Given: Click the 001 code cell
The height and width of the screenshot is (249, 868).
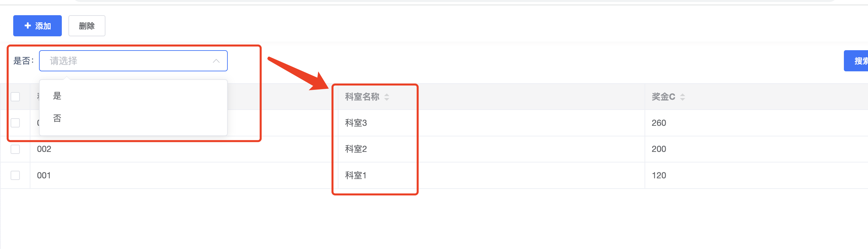Looking at the screenshot, I should point(44,175).
